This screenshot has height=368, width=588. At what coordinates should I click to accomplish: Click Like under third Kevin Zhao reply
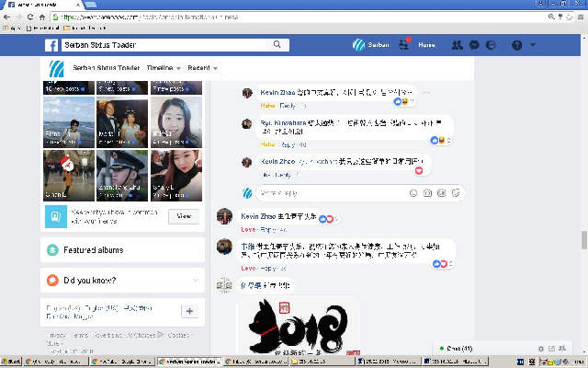(x=265, y=175)
